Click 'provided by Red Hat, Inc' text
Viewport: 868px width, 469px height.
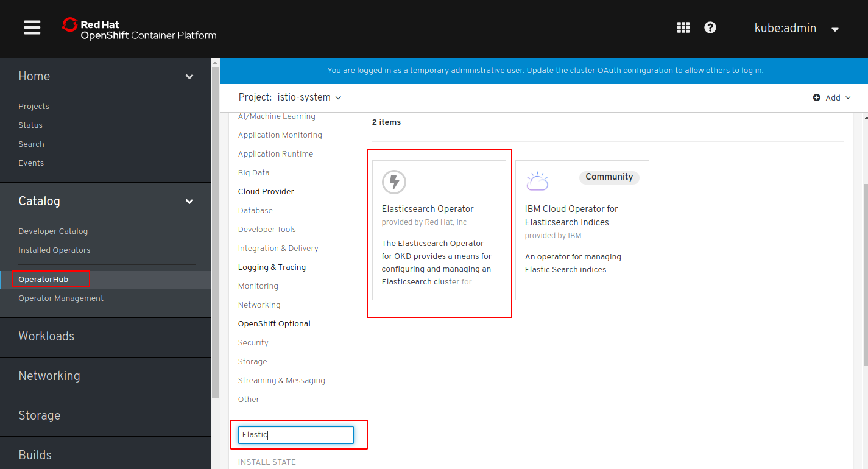click(x=425, y=222)
